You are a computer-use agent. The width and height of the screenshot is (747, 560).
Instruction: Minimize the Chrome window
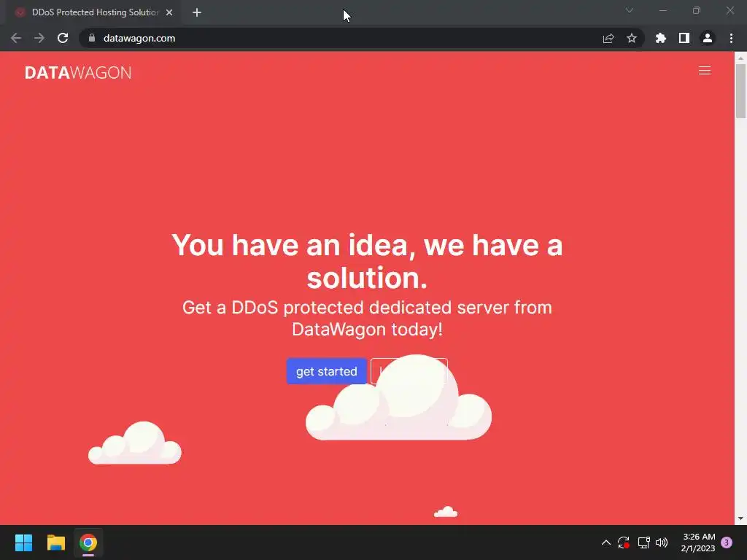(x=662, y=10)
